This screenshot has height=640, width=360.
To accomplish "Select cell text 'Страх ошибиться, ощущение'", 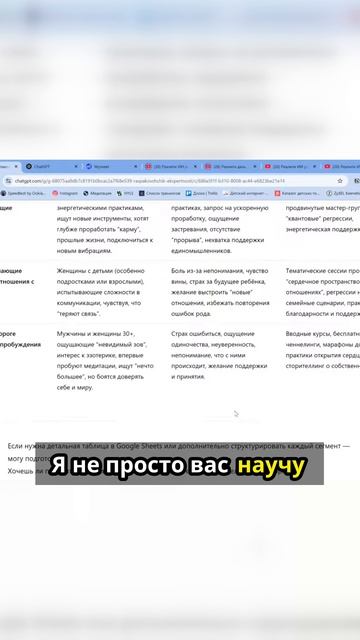I will click(213, 334).
